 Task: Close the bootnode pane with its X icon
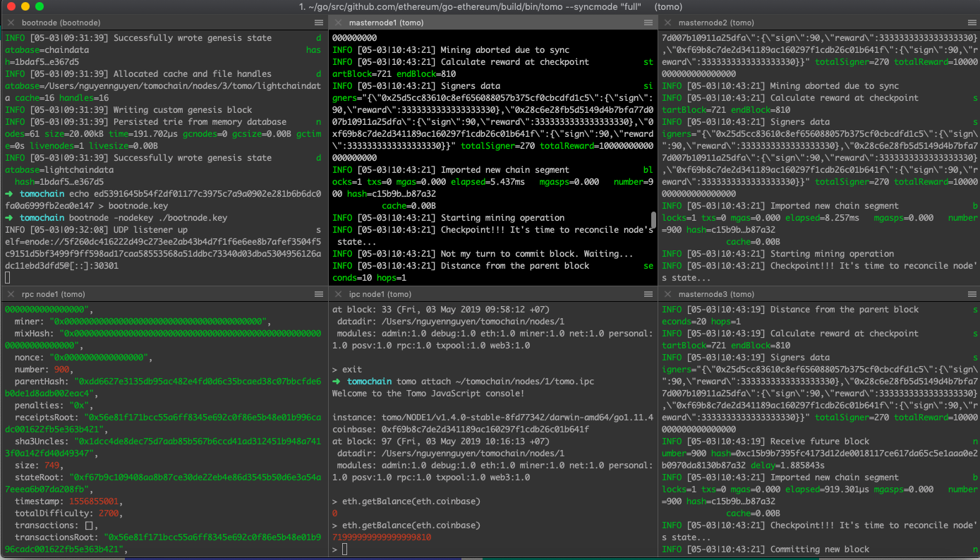[11, 23]
